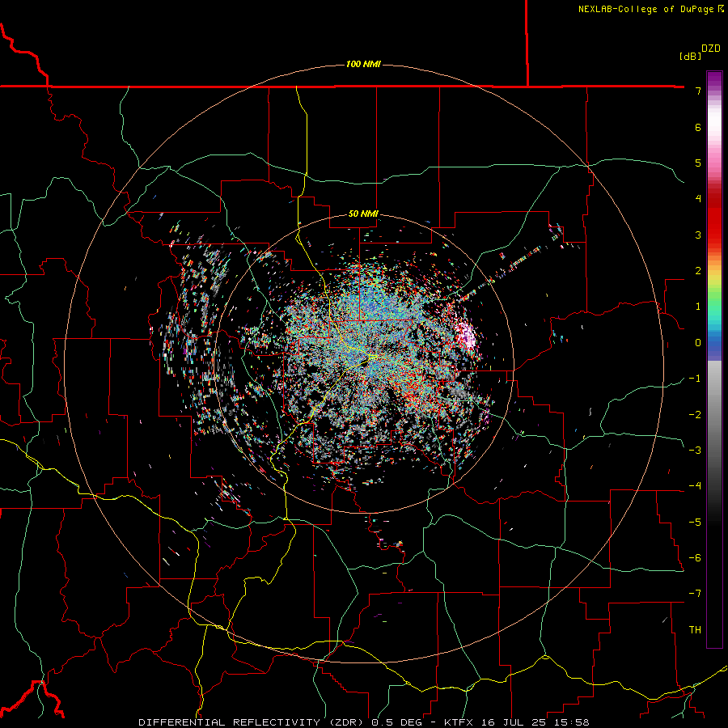Click the -4 value on color scale

point(695,486)
